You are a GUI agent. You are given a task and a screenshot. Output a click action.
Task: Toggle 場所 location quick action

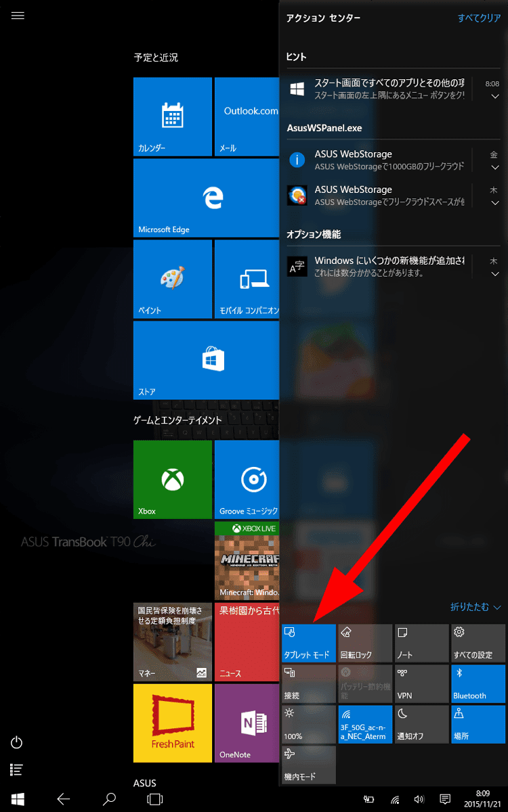pyautogui.click(x=478, y=724)
